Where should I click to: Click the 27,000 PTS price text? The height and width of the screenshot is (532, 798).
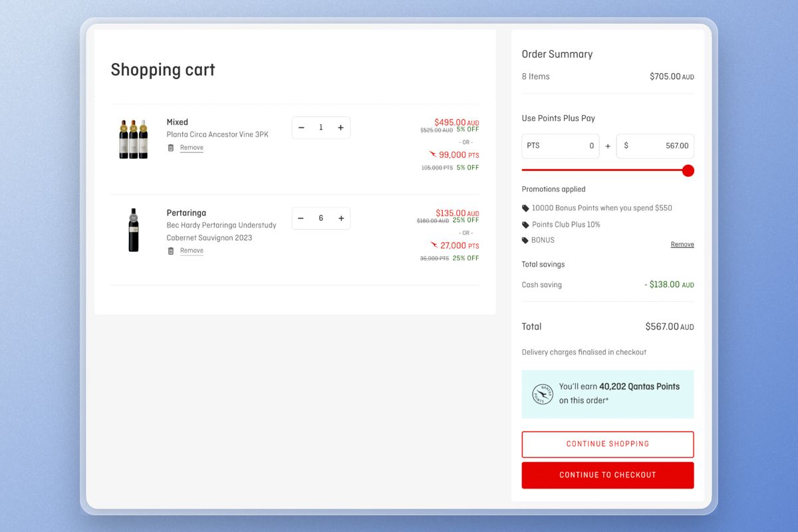click(x=460, y=245)
